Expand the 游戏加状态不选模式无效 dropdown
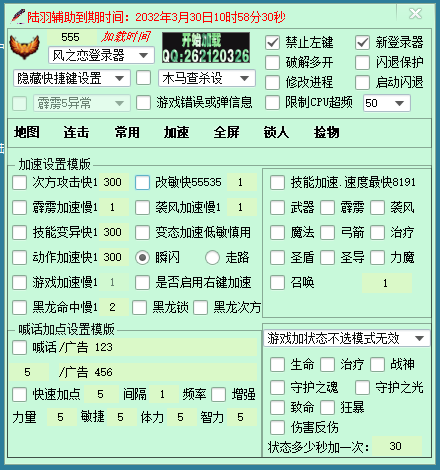Image resolution: width=440 pixels, height=470 pixels. (x=347, y=339)
